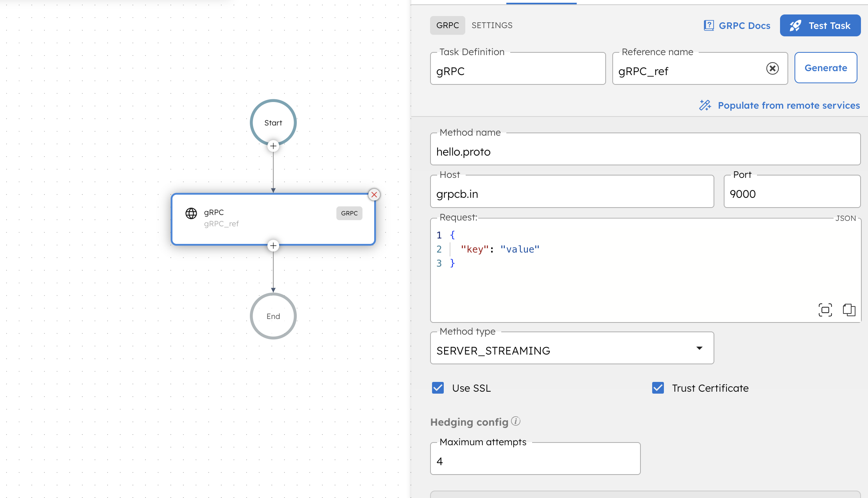This screenshot has height=498, width=868.
Task: Select line 2 in the Request JSON editor
Action: 500,249
